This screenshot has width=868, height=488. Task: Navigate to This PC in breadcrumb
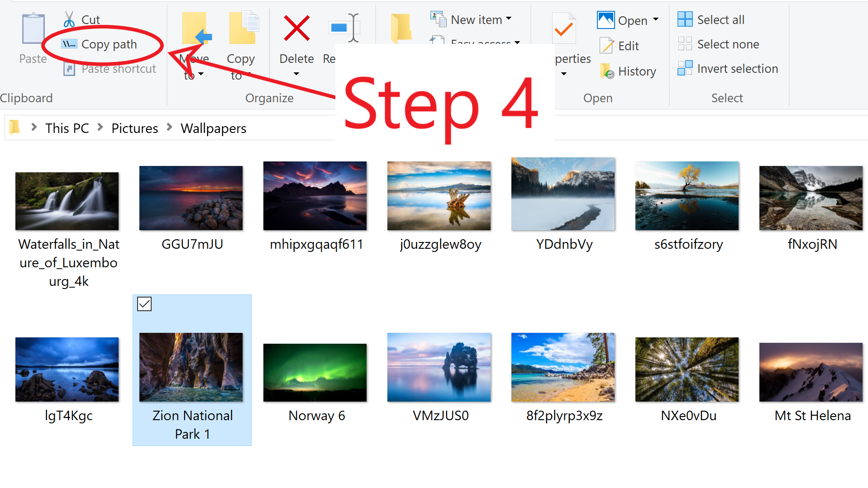pyautogui.click(x=67, y=128)
